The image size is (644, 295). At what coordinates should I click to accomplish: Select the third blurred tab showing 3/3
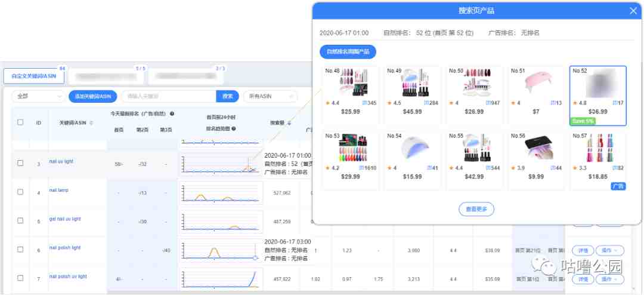[x=186, y=76]
